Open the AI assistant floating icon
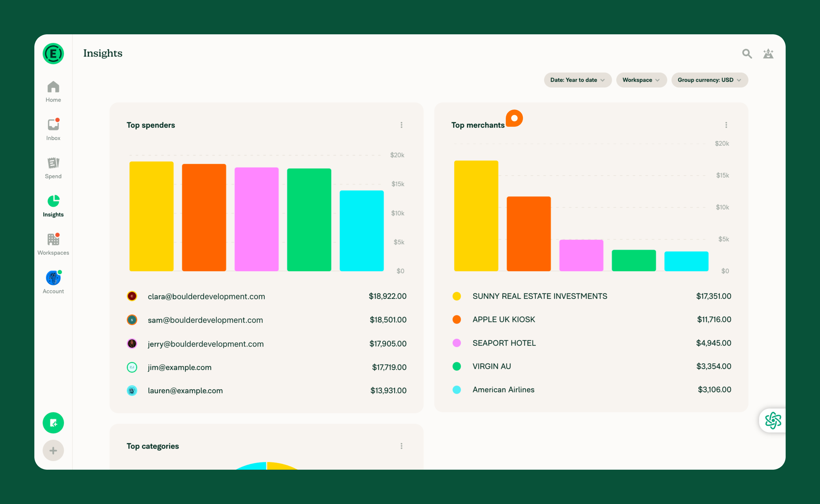 click(x=773, y=420)
